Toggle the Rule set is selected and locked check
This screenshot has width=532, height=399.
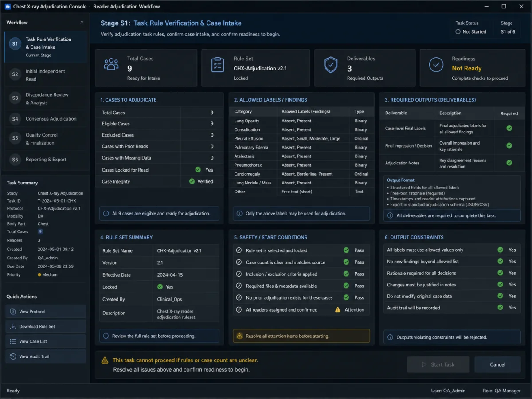(239, 250)
